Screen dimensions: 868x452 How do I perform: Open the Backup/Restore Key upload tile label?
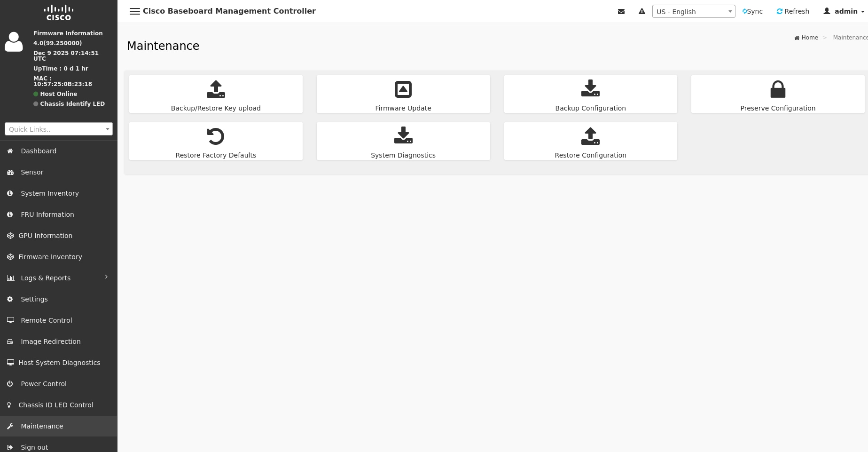pos(216,108)
